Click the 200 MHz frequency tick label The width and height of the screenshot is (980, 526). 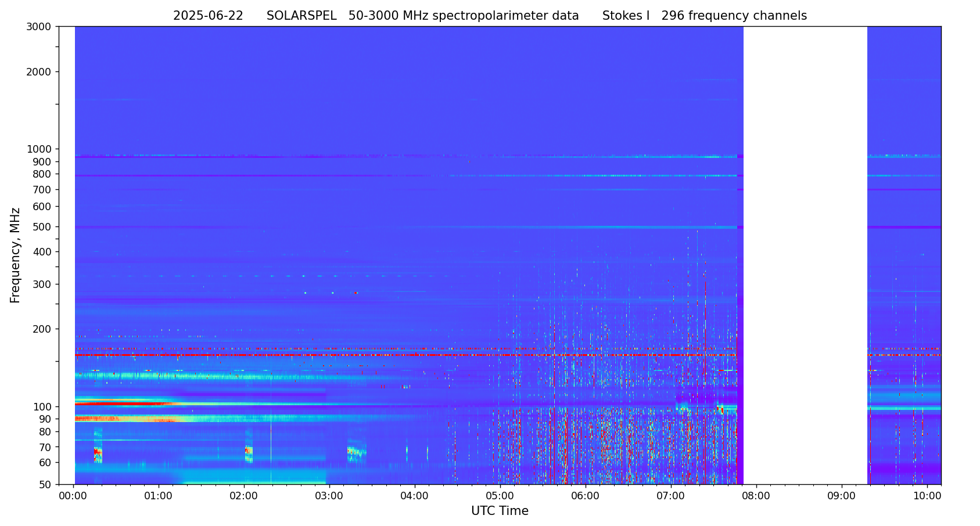point(41,329)
